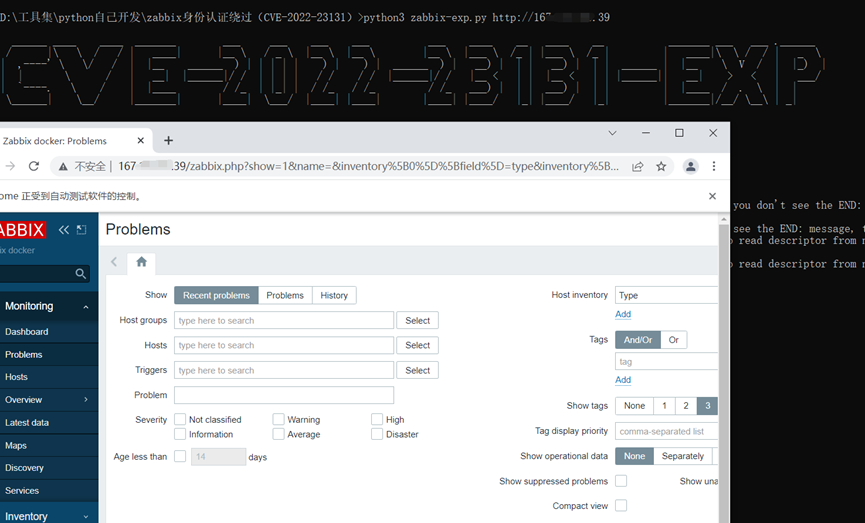Screen dimensions: 865x523
Task: Check High severity
Action: point(377,419)
